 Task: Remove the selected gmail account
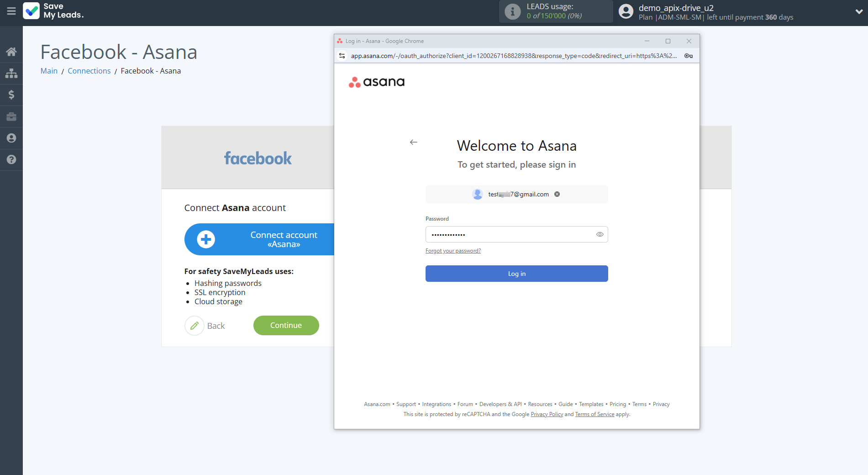pyautogui.click(x=557, y=194)
